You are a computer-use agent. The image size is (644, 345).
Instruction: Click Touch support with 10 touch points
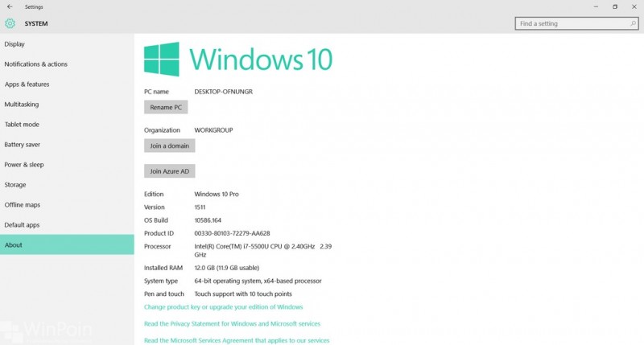(243, 294)
